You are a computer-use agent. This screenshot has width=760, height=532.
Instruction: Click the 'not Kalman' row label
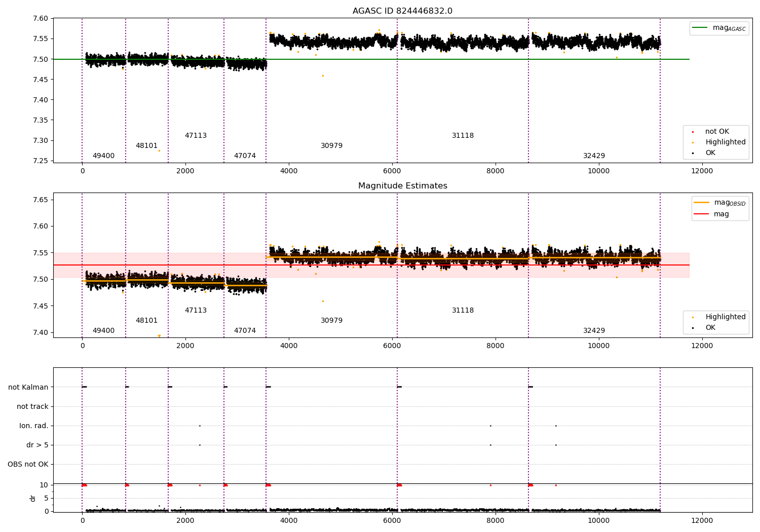coord(28,387)
